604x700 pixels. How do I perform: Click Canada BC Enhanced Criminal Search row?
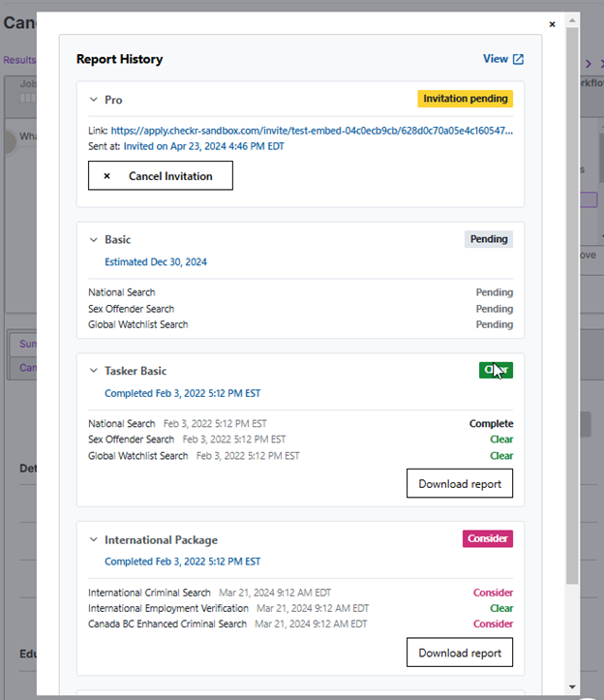[300, 624]
